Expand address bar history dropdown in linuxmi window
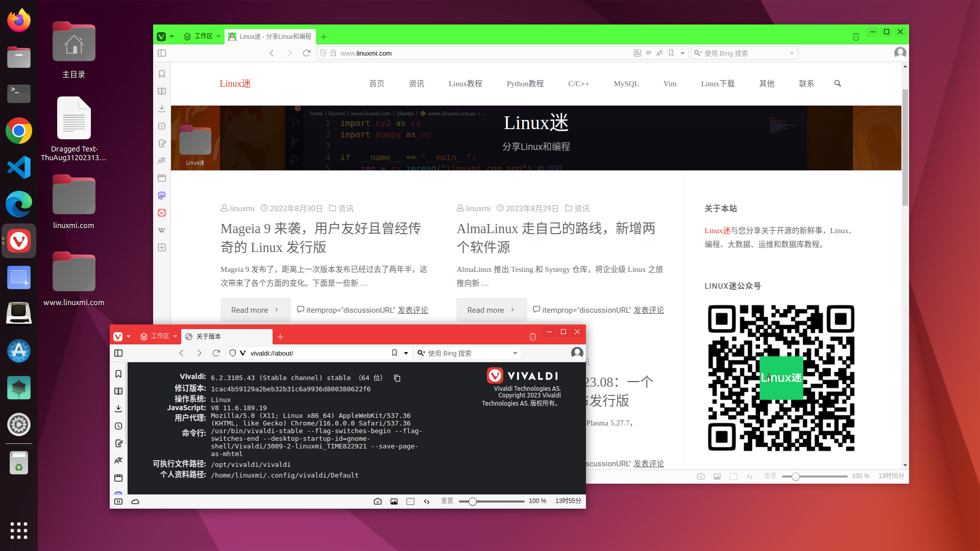The width and height of the screenshot is (980, 551). 682,53
